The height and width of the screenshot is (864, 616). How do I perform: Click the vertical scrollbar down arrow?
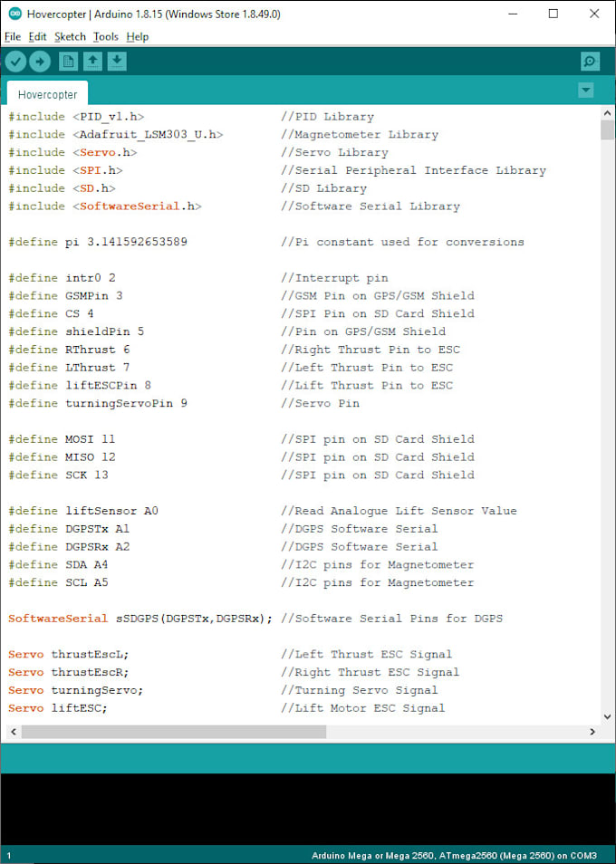pos(608,715)
